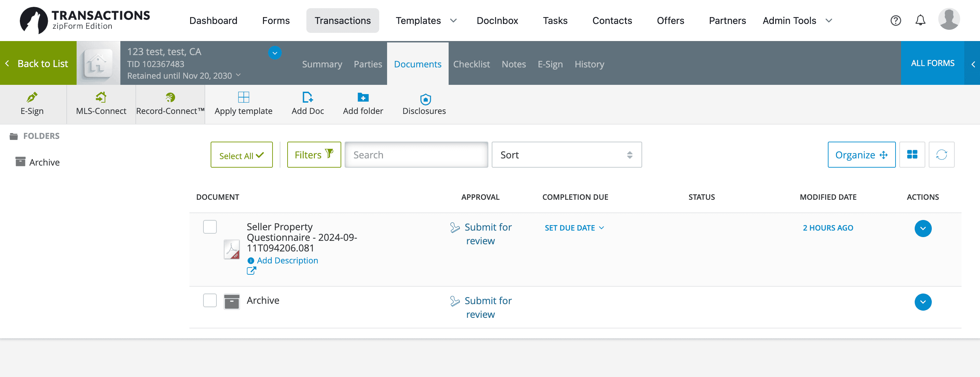Click the Archive folder icon in table row

(231, 302)
